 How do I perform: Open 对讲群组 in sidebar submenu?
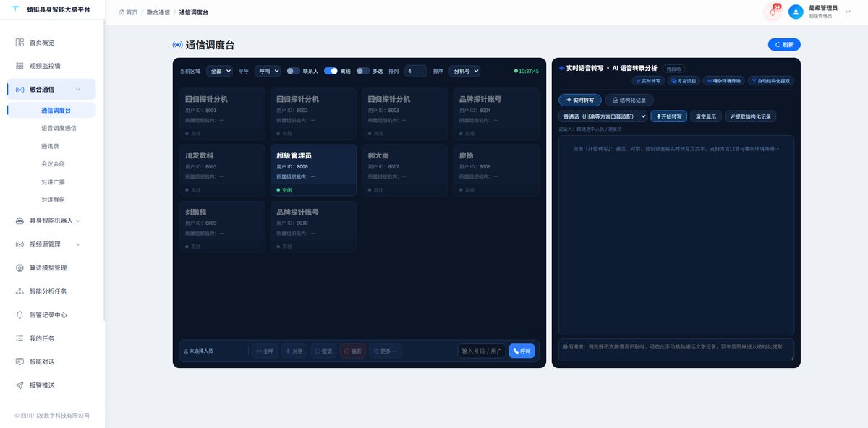(x=53, y=200)
